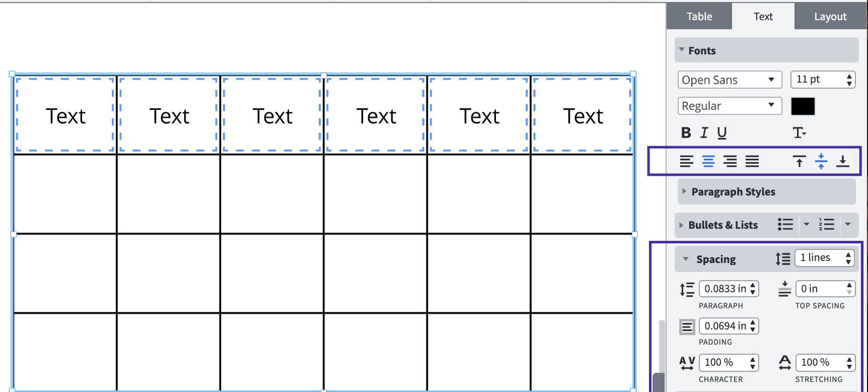The height and width of the screenshot is (392, 868).
Task: Toggle italic formatting
Action: coord(704,133)
